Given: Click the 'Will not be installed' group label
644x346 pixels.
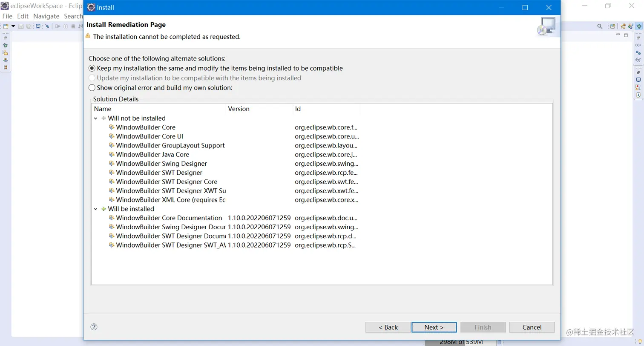Looking at the screenshot, I should [137, 118].
